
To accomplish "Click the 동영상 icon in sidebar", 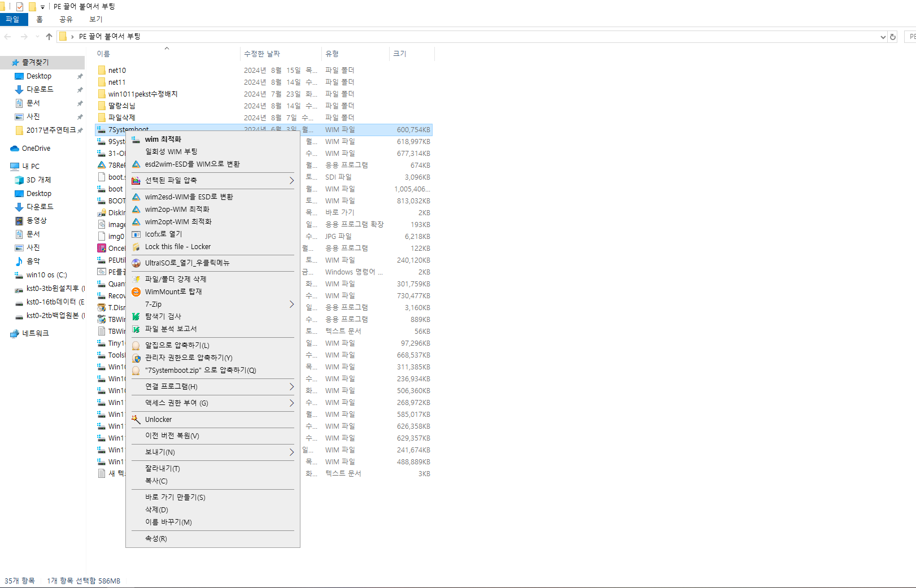I will pyautogui.click(x=19, y=220).
